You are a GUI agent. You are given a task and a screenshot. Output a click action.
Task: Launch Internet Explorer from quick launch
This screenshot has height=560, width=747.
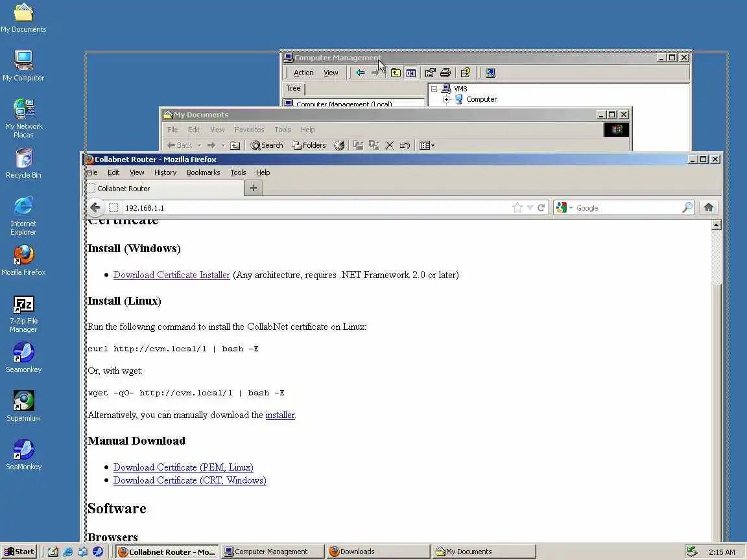point(67,552)
